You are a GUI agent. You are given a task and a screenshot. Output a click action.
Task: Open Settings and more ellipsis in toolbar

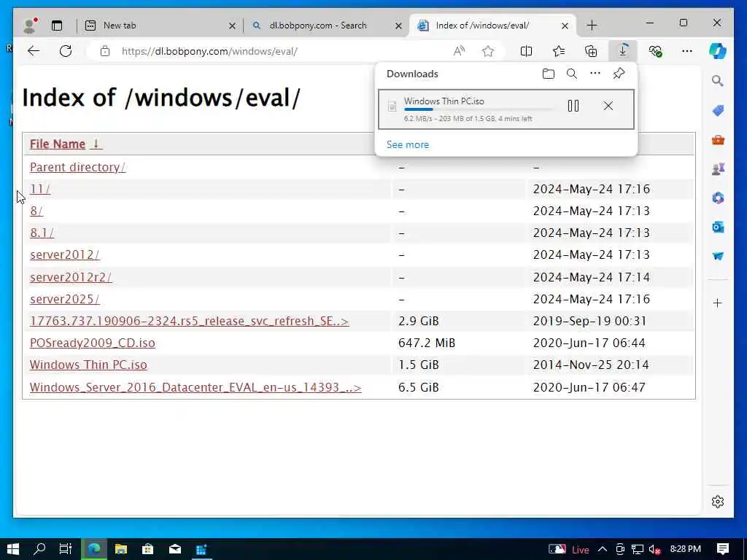tap(687, 51)
